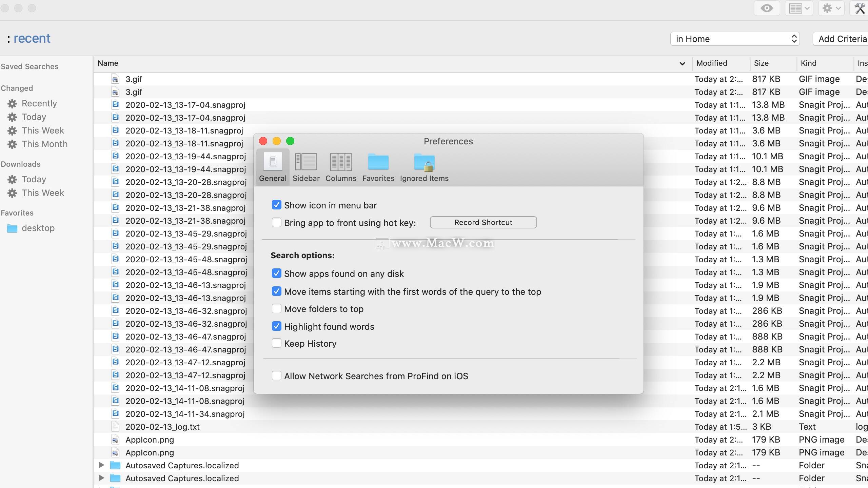Open the Favorites folder preferences icon
This screenshot has height=488, width=868.
378,162
